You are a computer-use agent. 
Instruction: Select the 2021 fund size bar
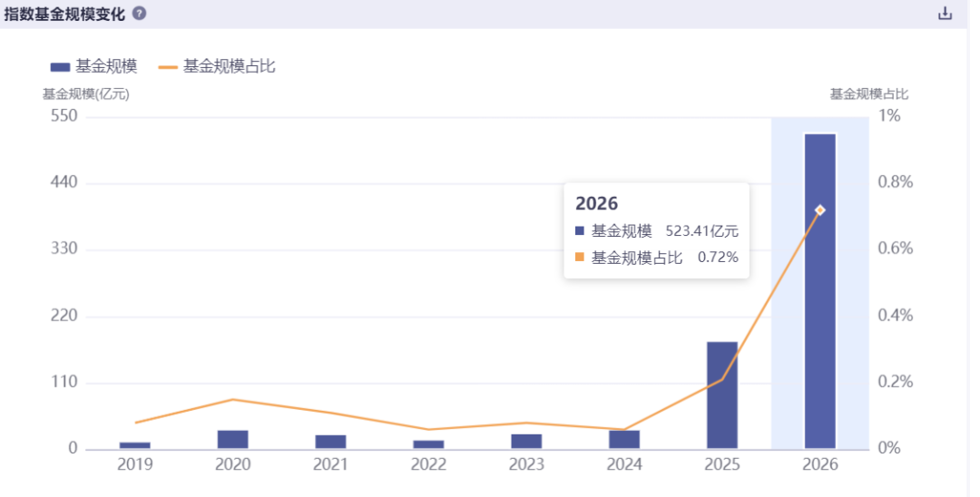pyautogui.click(x=330, y=442)
